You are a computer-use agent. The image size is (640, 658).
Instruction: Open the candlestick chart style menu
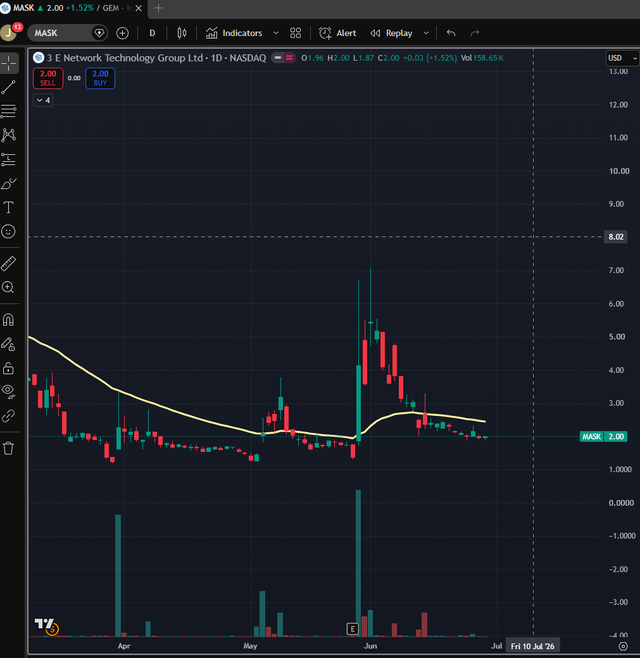[182, 33]
